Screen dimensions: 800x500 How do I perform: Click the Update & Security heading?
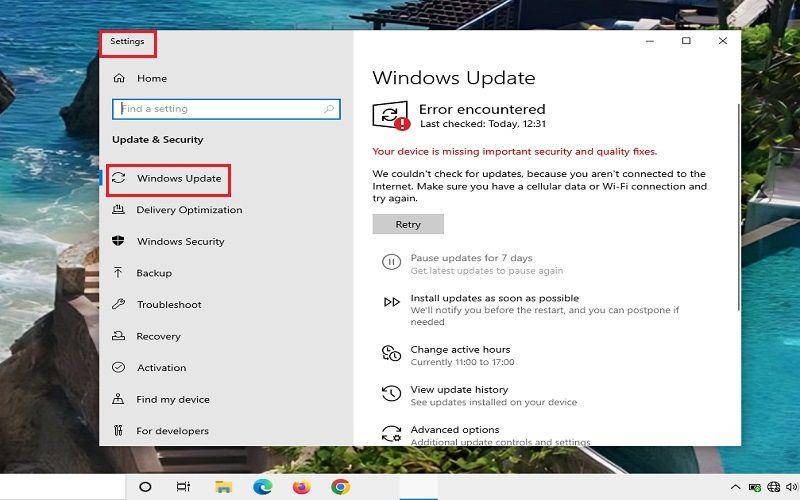158,139
